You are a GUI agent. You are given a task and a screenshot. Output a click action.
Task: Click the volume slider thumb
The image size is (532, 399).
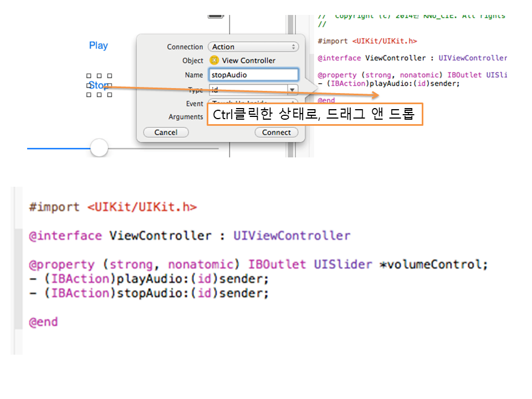tap(99, 148)
